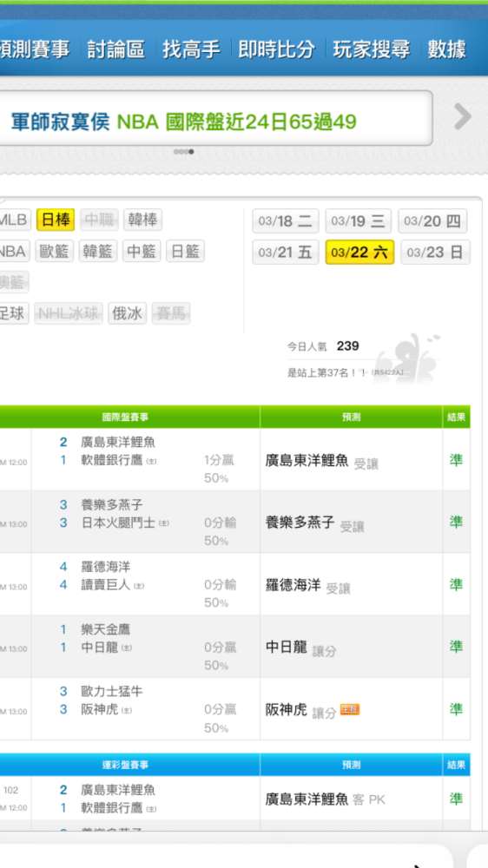Select the 歐籃 league filter
The height and width of the screenshot is (868, 488).
click(55, 252)
